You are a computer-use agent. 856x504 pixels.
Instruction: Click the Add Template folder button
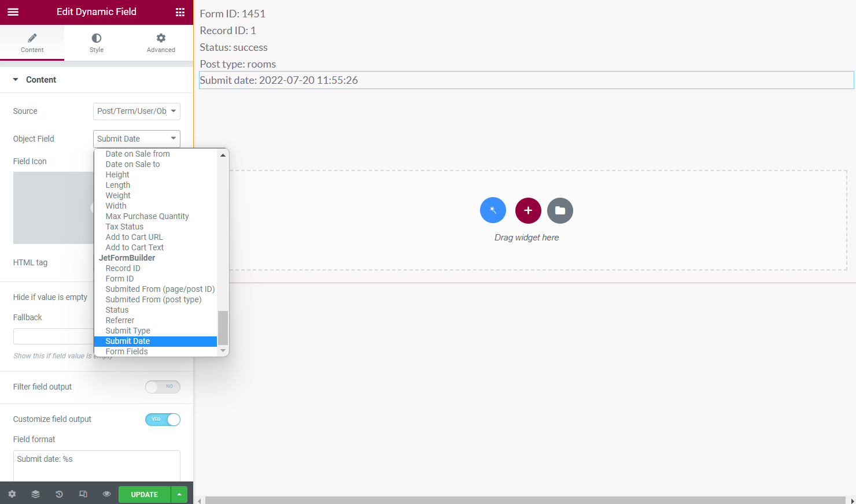tap(560, 210)
